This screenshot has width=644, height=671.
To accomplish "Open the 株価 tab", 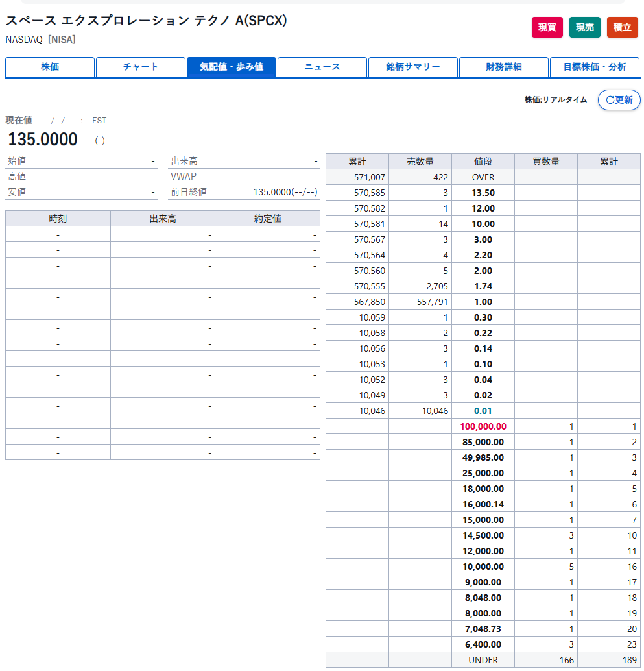I will click(50, 67).
